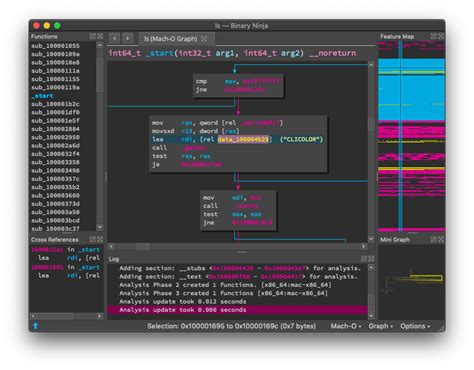Screen dimensions: 474x370
Task: Select function sub_100001055
Action: coord(55,46)
